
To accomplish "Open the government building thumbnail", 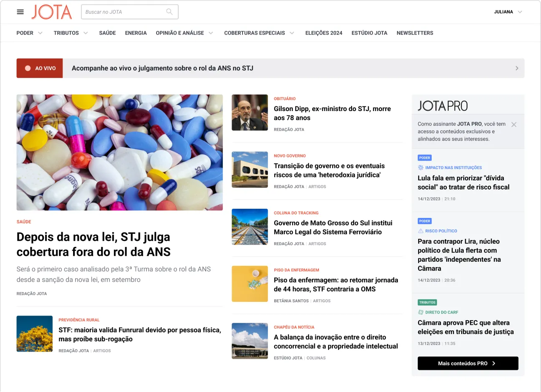I will pos(250,169).
